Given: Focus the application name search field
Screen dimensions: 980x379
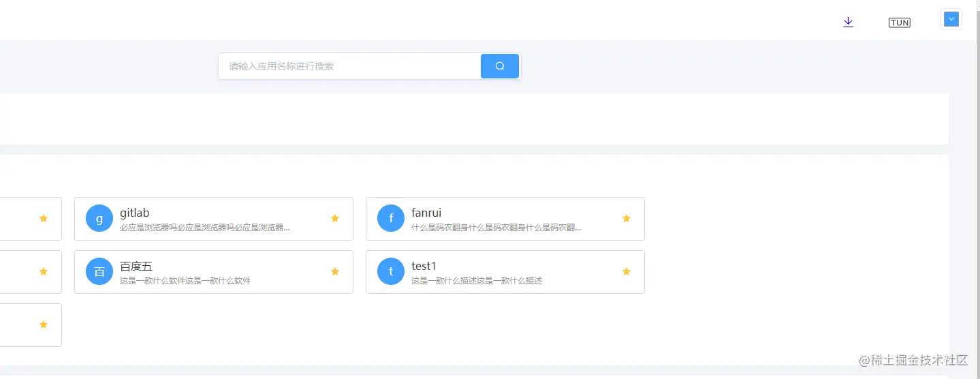Looking at the screenshot, I should 350,66.
